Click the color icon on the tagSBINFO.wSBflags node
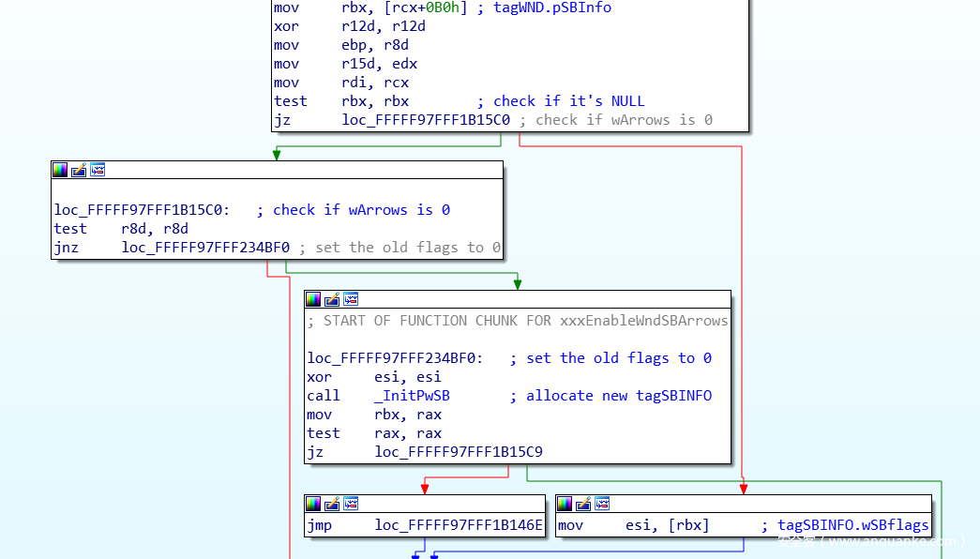 [x=565, y=504]
